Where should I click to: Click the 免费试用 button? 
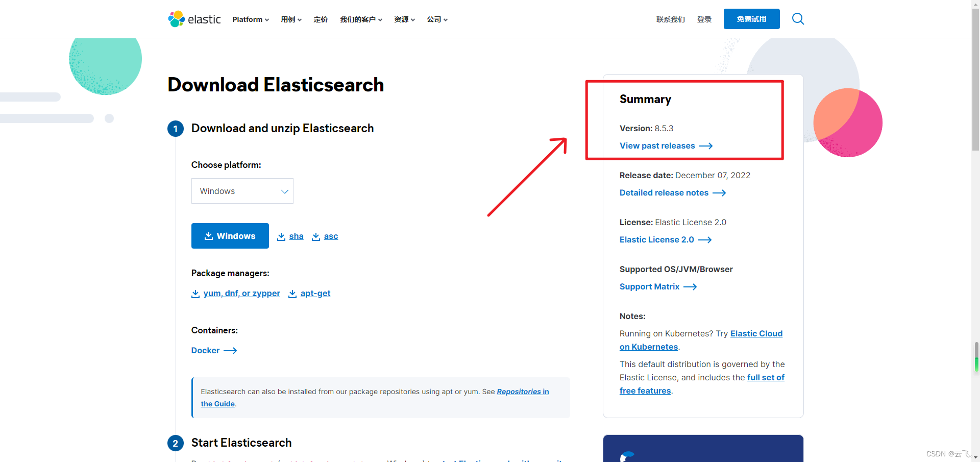pos(751,19)
